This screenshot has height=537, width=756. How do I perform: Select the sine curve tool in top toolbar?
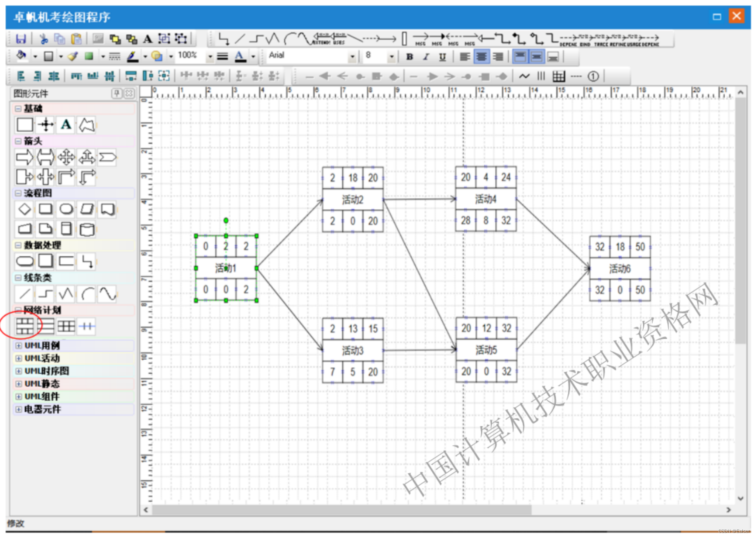[305, 38]
